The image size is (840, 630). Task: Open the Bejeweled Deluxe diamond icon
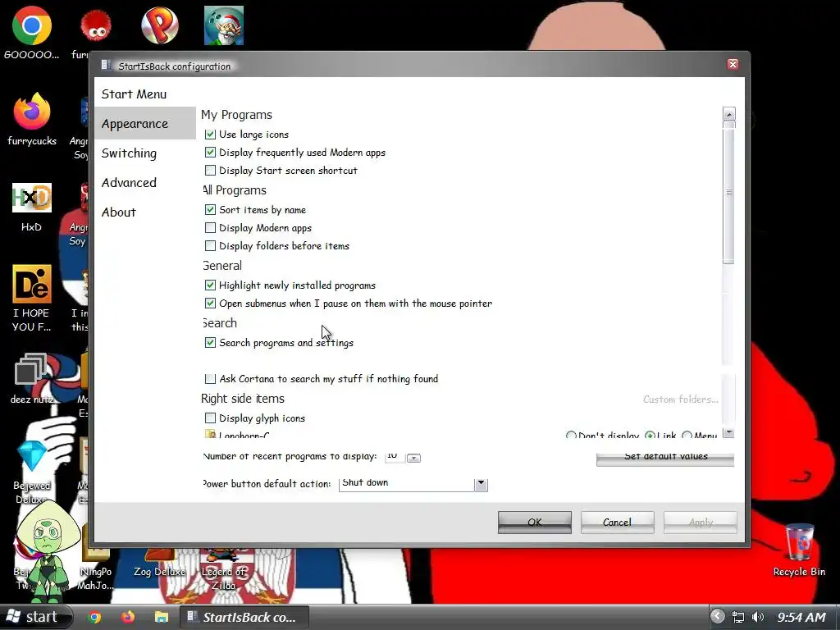32,455
